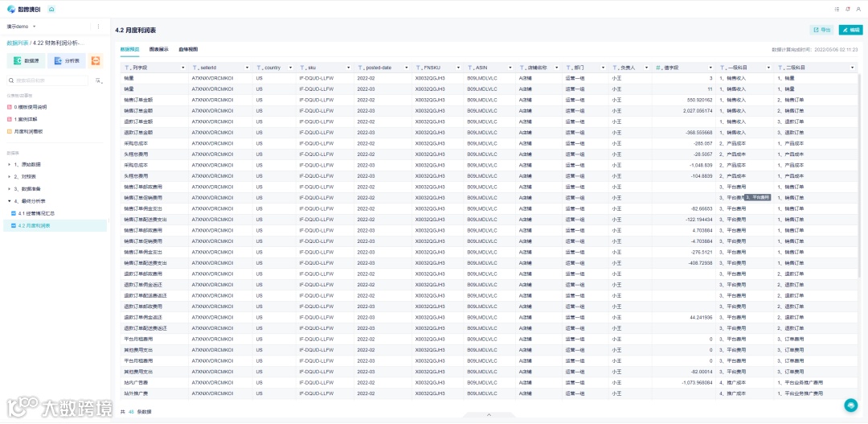Open the sellerId column filter dropdown

coord(247,68)
